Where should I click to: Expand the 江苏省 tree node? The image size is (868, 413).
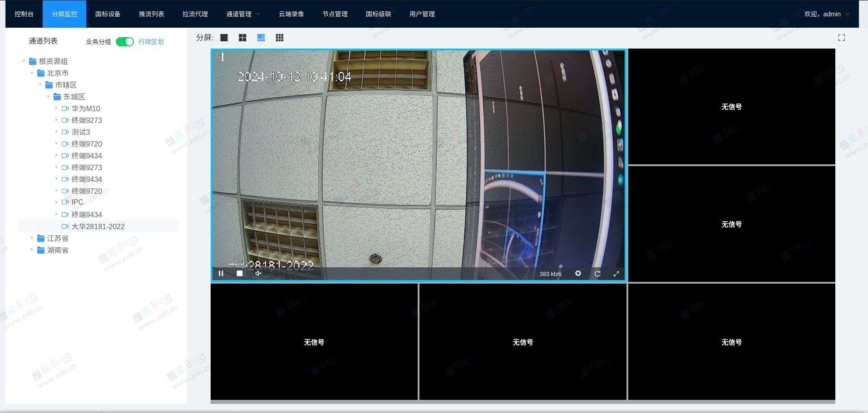[x=32, y=238]
